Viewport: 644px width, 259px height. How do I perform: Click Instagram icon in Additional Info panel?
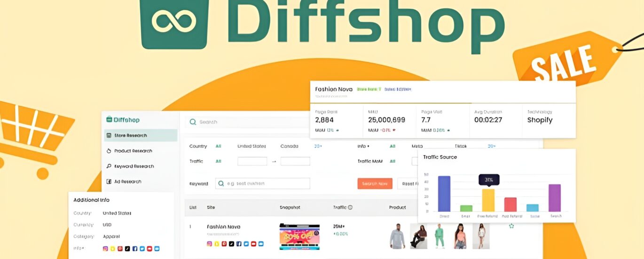pyautogui.click(x=105, y=248)
